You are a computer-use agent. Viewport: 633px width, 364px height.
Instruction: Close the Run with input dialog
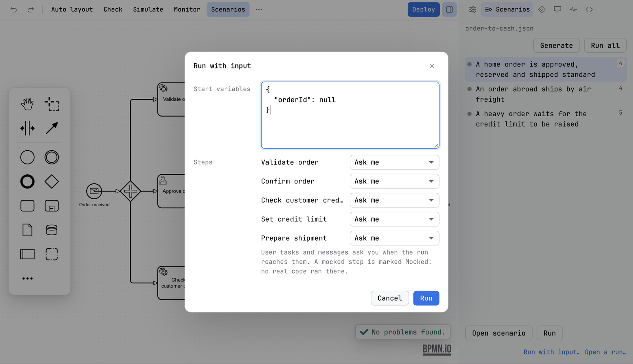click(x=432, y=66)
